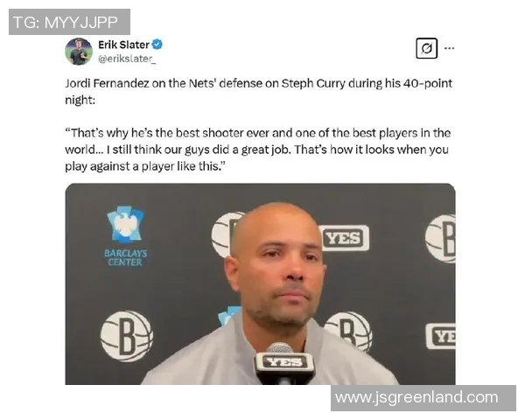
Task: Click the tweet's opening line about Steph Curry
Action: coord(258,91)
